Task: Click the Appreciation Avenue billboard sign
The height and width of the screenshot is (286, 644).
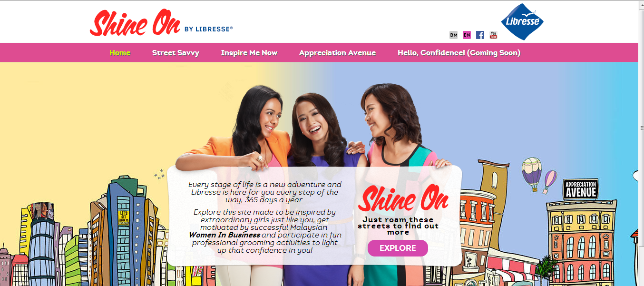Action: [581, 189]
